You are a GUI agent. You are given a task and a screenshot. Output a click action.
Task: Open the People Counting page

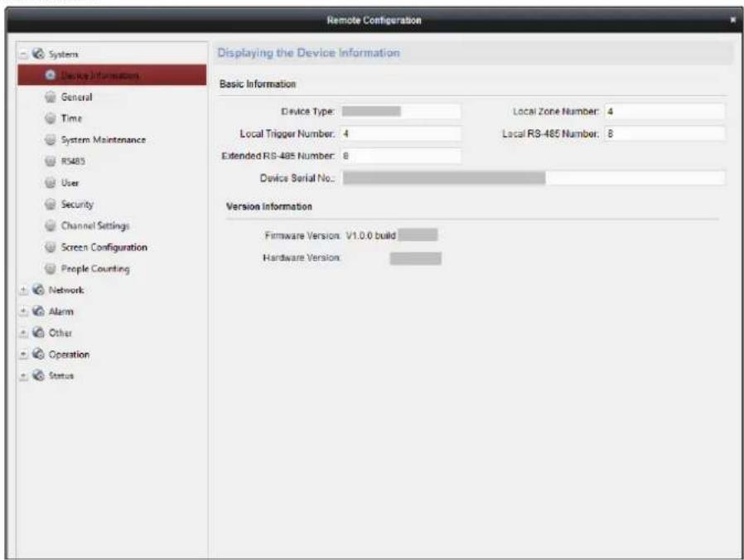click(x=95, y=268)
